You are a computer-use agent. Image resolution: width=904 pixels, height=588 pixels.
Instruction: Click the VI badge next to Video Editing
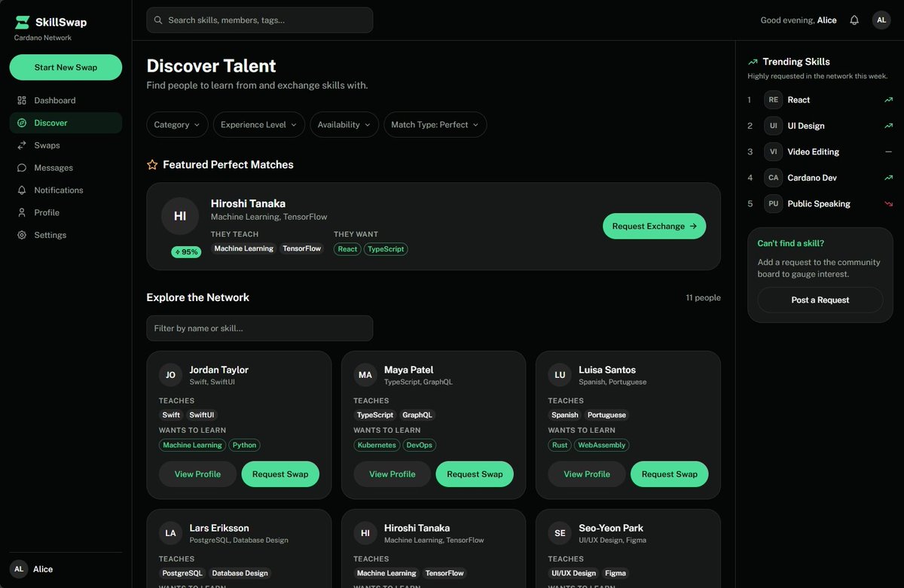click(774, 152)
